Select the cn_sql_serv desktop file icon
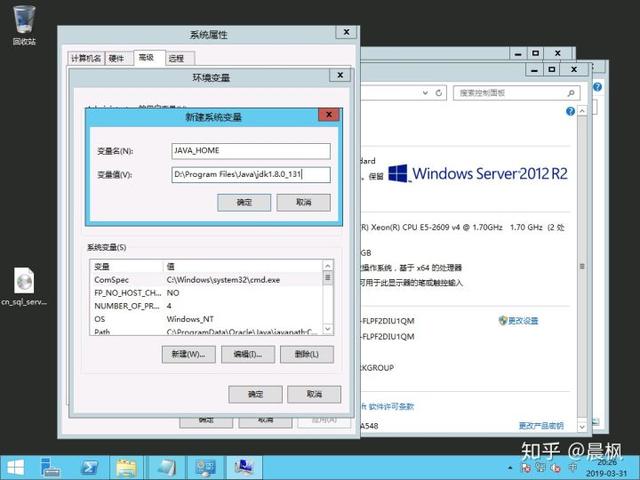Viewport: 640px width, 480px height. [24, 286]
